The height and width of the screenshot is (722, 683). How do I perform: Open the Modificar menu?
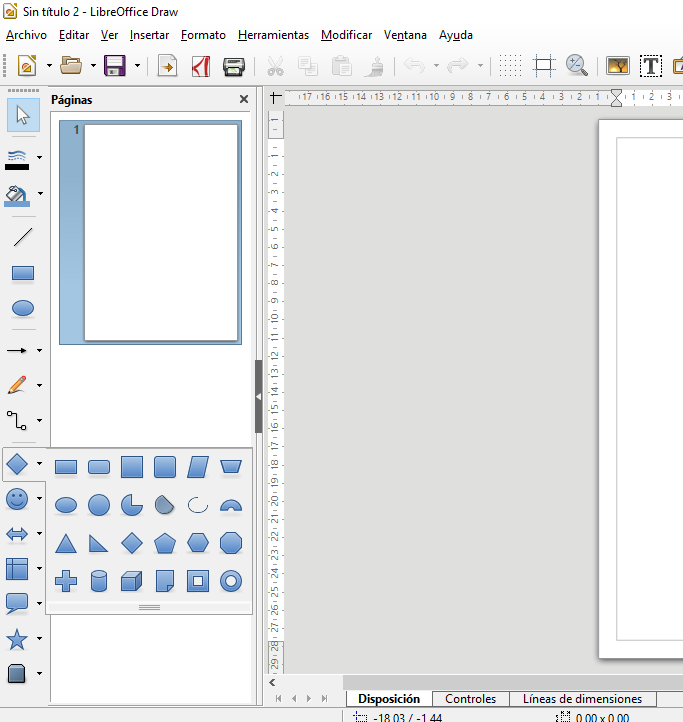(x=346, y=35)
